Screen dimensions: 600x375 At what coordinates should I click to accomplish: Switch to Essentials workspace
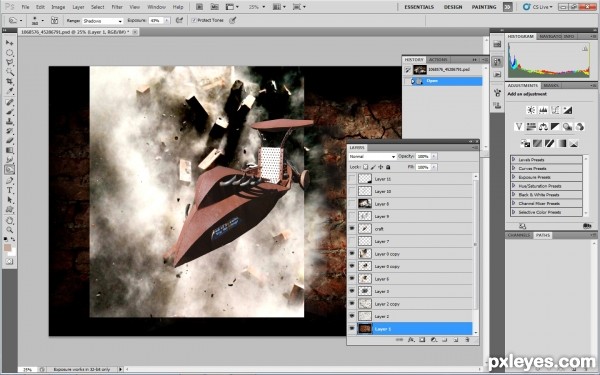[419, 7]
